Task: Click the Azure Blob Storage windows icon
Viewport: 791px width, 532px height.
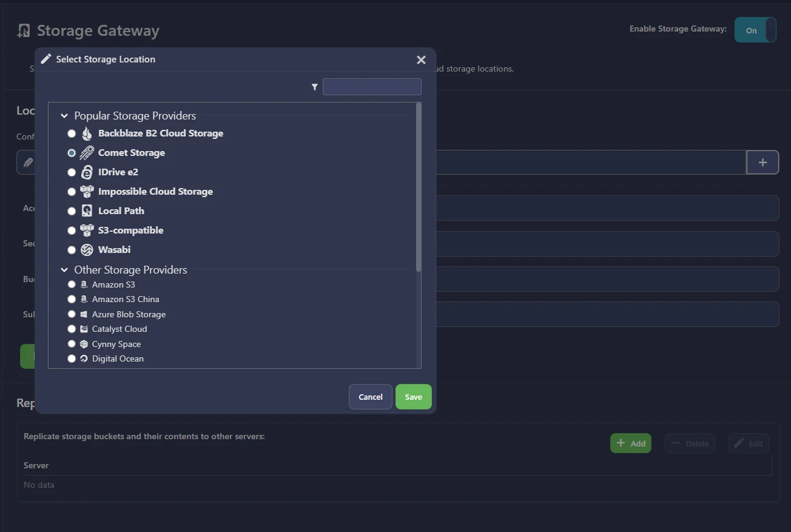Action: (x=84, y=314)
